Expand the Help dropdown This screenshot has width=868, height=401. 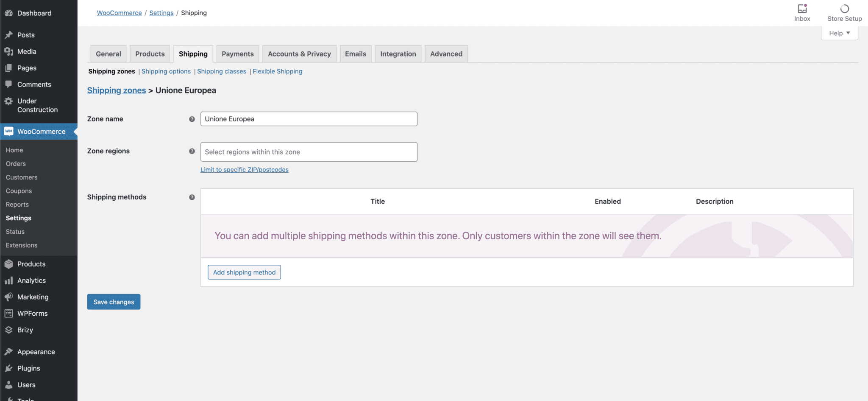(x=840, y=33)
